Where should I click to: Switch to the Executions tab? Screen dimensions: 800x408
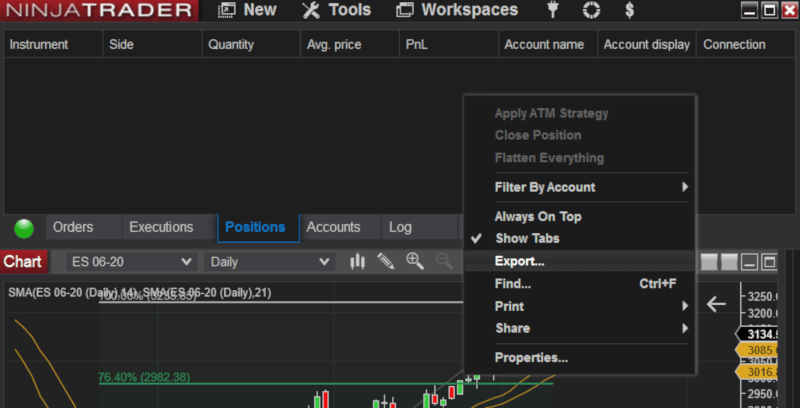(161, 227)
